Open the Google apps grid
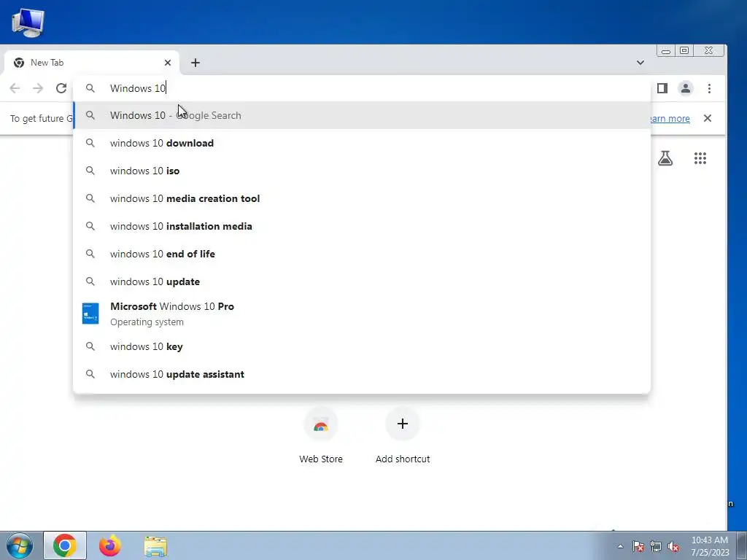The image size is (747, 560). [x=700, y=158]
